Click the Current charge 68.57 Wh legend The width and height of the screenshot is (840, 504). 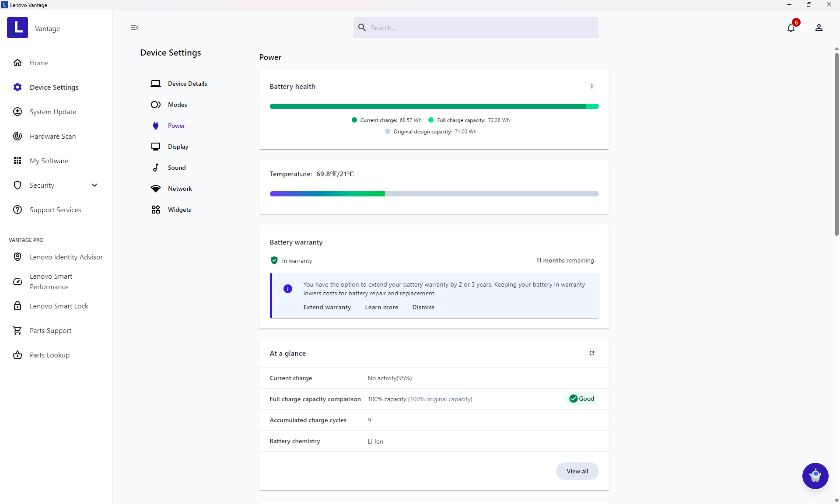pyautogui.click(x=387, y=120)
